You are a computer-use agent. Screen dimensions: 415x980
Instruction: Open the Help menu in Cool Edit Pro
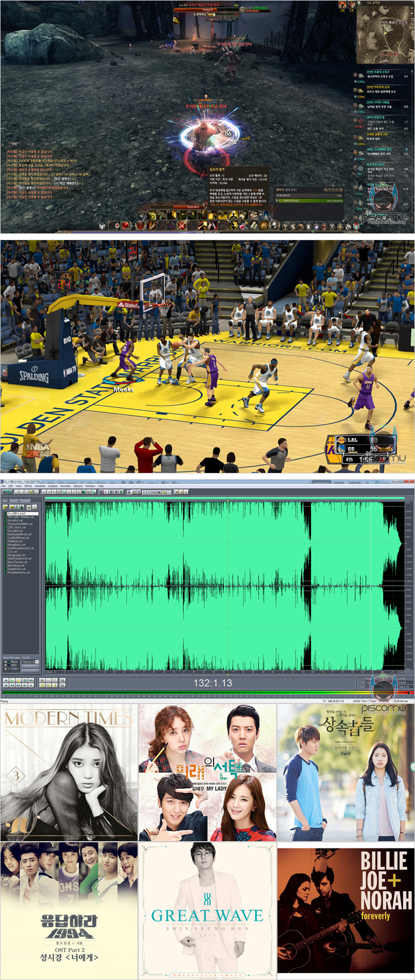pyautogui.click(x=101, y=486)
